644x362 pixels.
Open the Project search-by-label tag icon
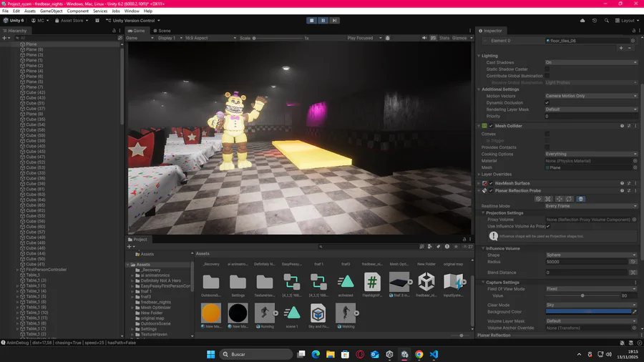438,247
